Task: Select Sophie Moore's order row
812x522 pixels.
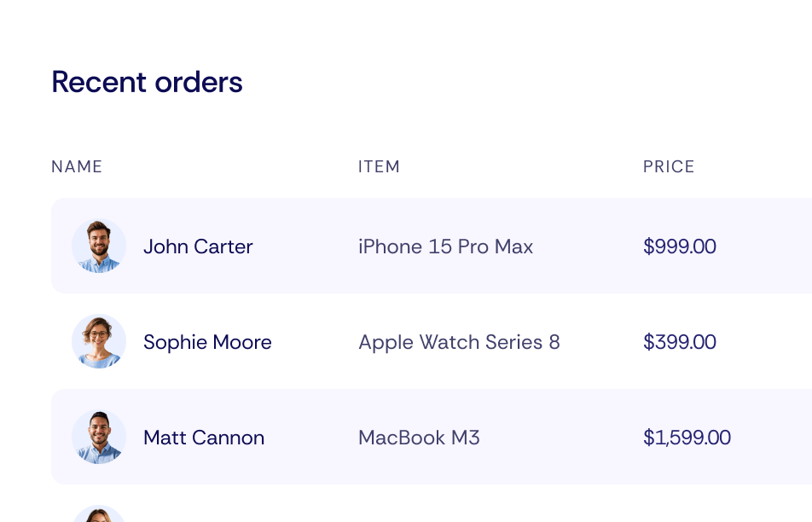Action: (512, 341)
